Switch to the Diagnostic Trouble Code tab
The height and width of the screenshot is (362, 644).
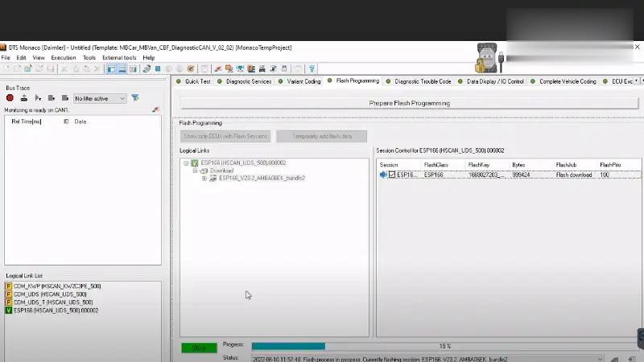tap(419, 81)
